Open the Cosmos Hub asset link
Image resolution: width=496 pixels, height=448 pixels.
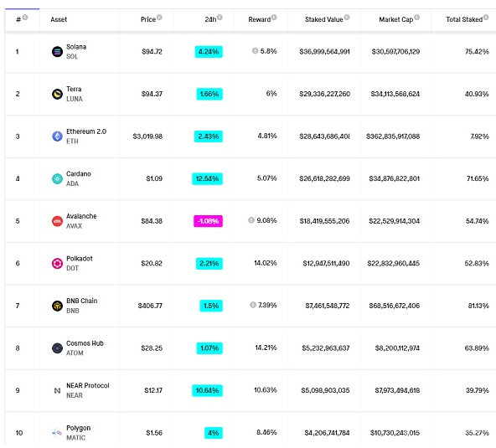pyautogui.click(x=85, y=343)
